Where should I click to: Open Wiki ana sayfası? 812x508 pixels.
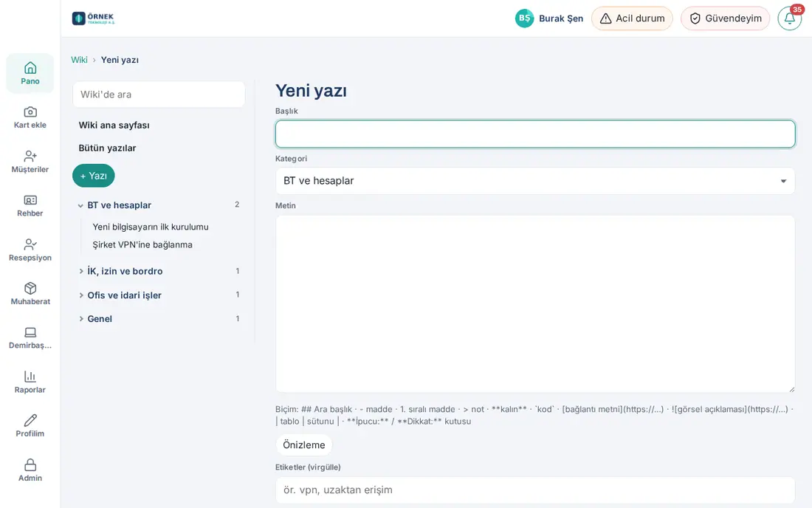[x=114, y=125]
